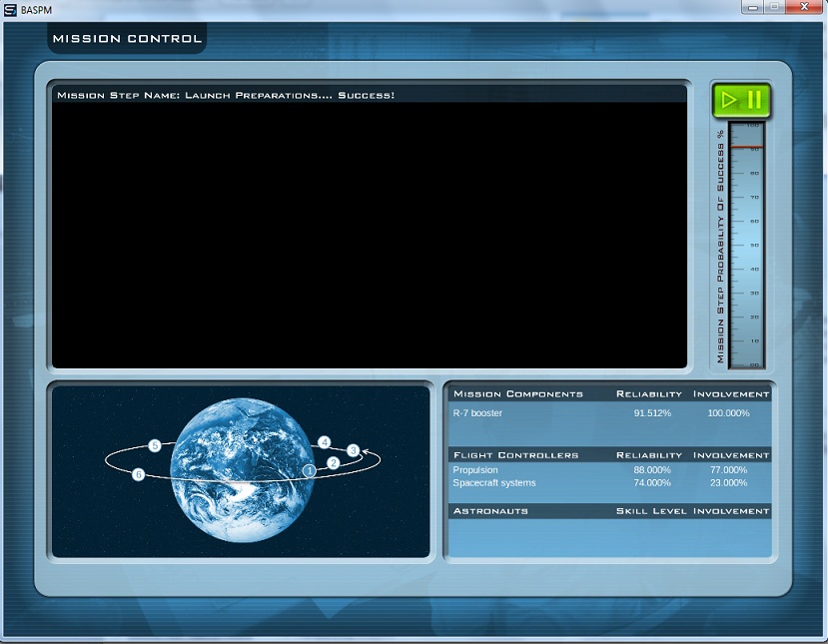Viewport: 828px width, 644px height.
Task: Click the green play/pause button
Action: [x=741, y=100]
